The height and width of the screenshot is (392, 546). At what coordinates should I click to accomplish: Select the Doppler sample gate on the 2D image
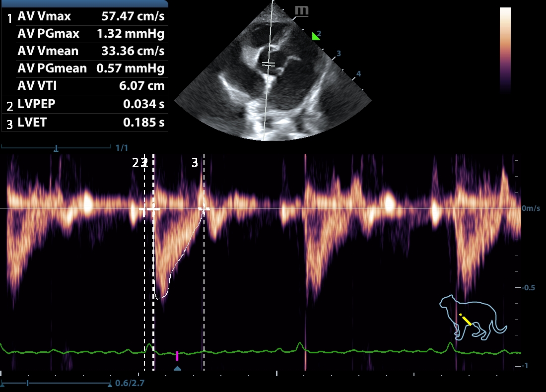[269, 64]
